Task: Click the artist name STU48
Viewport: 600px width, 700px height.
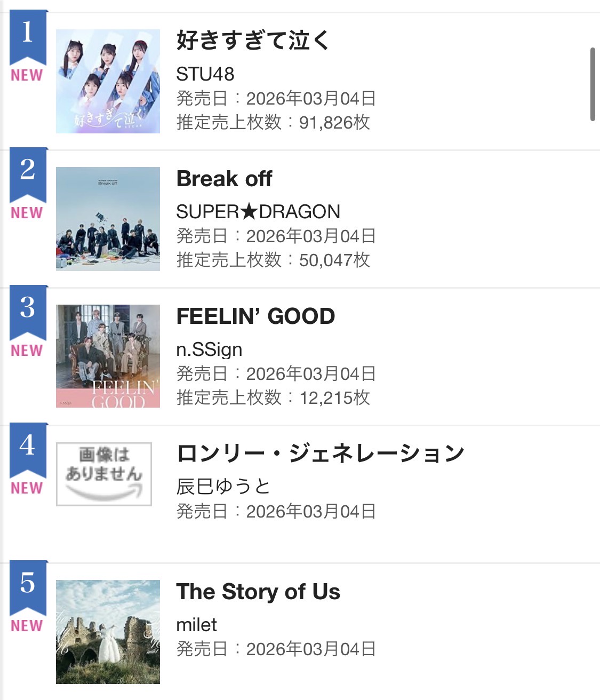Action: pyautogui.click(x=205, y=74)
